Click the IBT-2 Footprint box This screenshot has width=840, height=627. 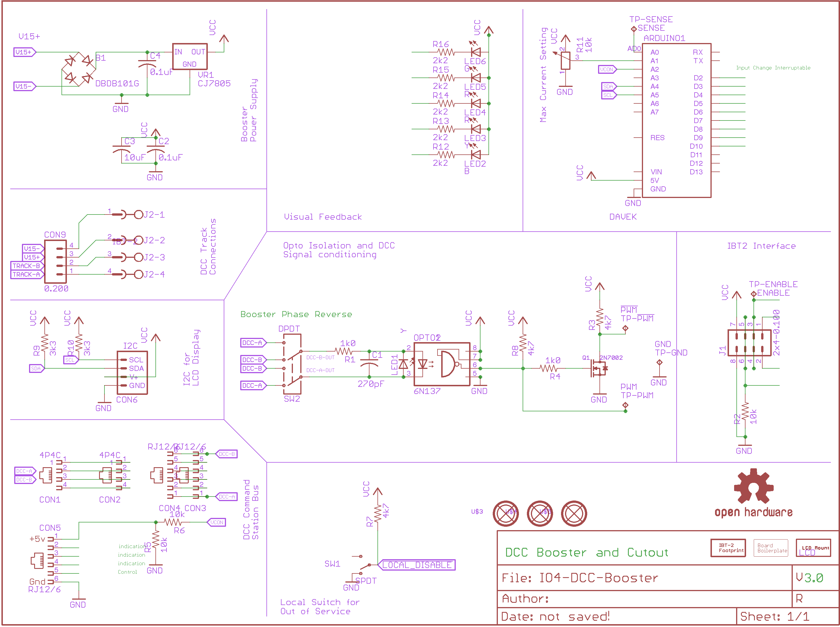point(728,548)
